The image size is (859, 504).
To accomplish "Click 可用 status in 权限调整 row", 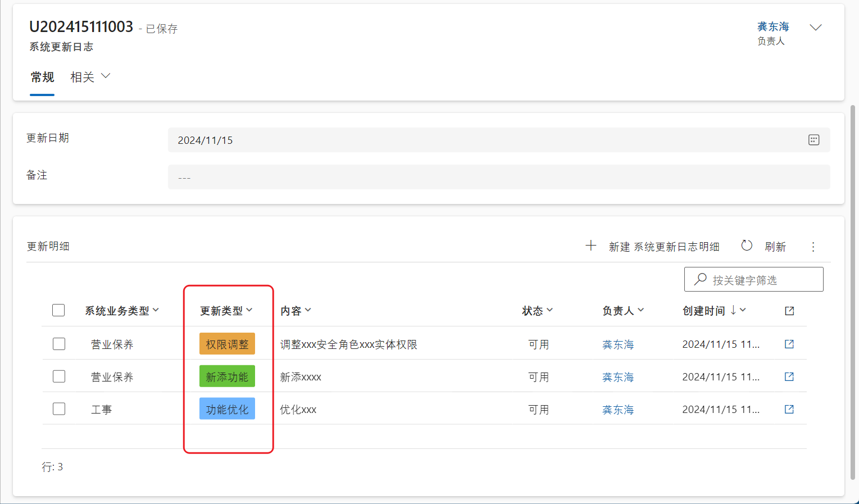I will tap(538, 344).
